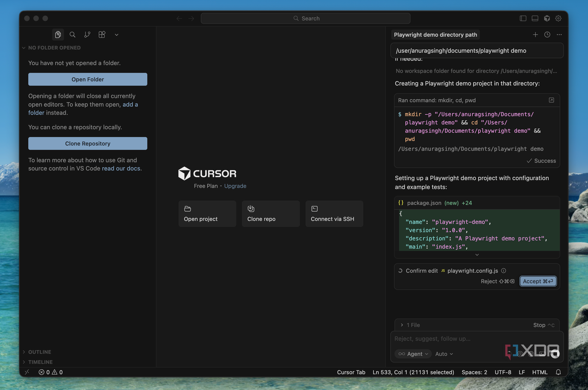Click Ln 533, Col 1 cursor position
This screenshot has height=390, width=588.
[x=414, y=372]
